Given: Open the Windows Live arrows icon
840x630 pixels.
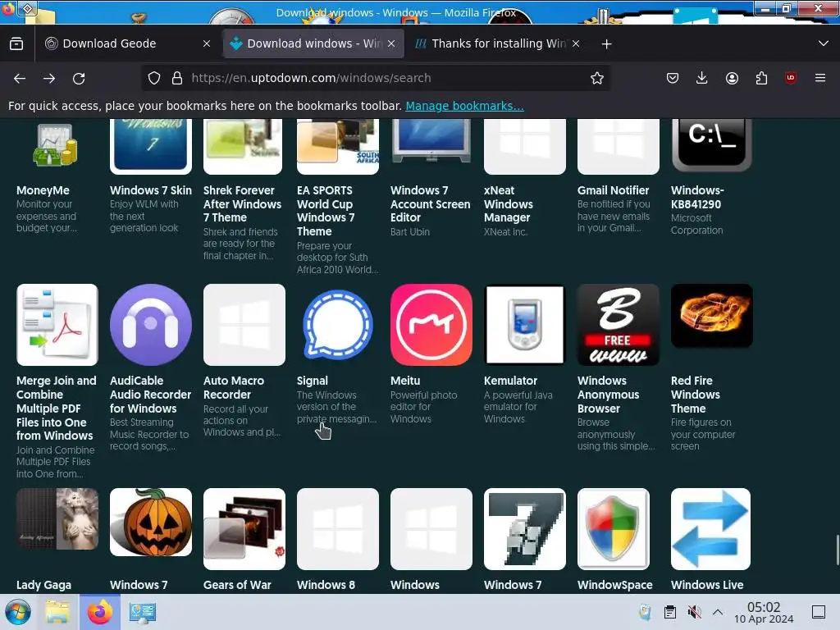Looking at the screenshot, I should (711, 529).
